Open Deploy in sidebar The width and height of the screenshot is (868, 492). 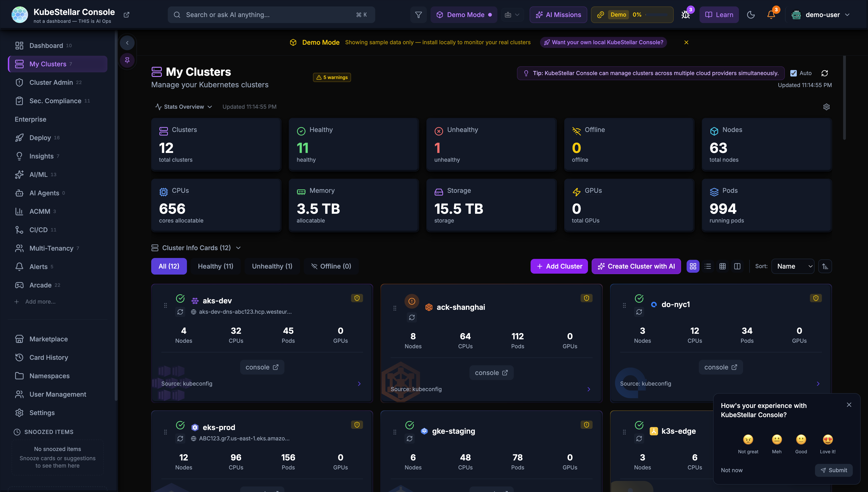pos(57,138)
